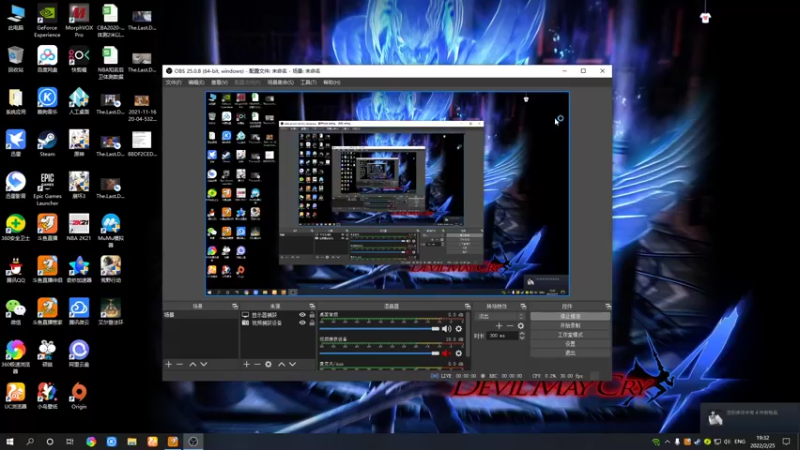Open the UC浏览器 desktop icon
The width and height of the screenshot is (800, 450).
click(16, 396)
